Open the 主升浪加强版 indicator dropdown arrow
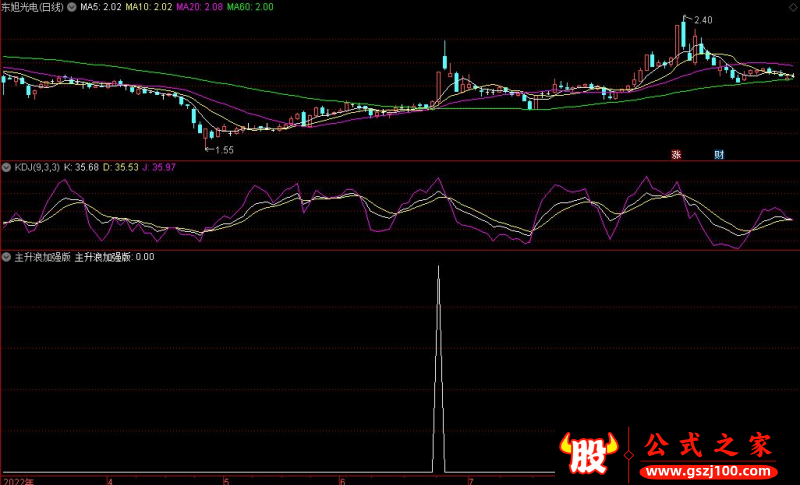 [7, 257]
